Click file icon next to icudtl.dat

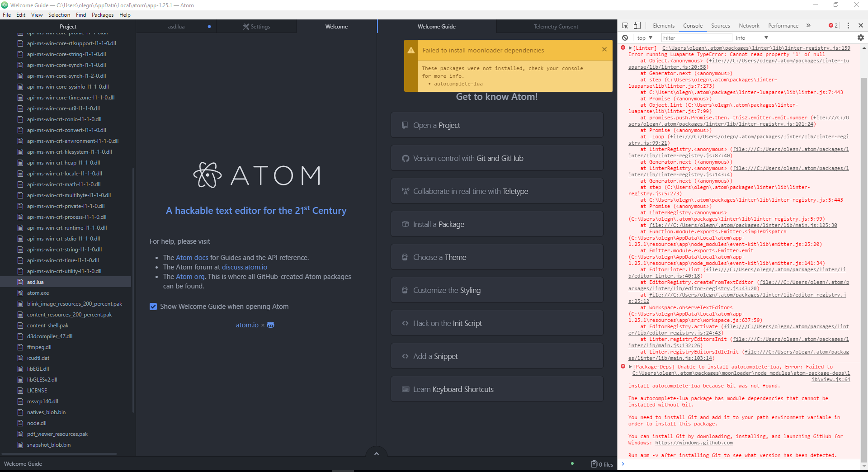pos(20,358)
